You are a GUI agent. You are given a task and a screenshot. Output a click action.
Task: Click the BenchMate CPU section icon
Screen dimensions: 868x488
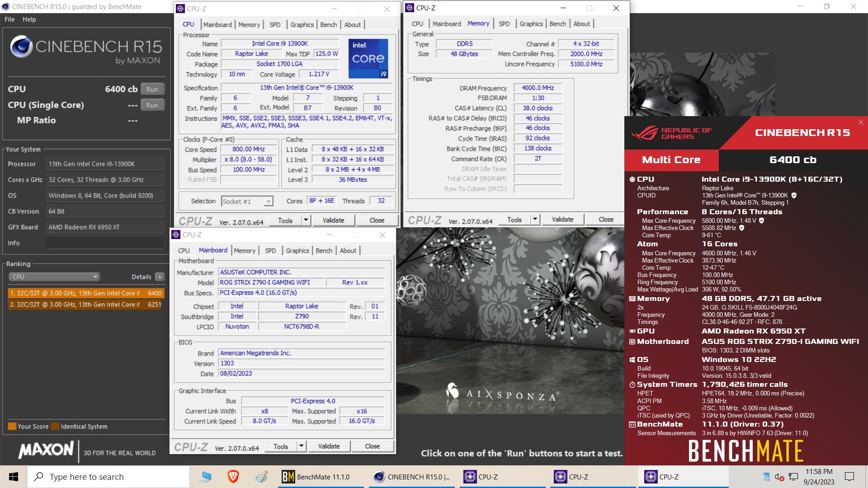[x=632, y=179]
